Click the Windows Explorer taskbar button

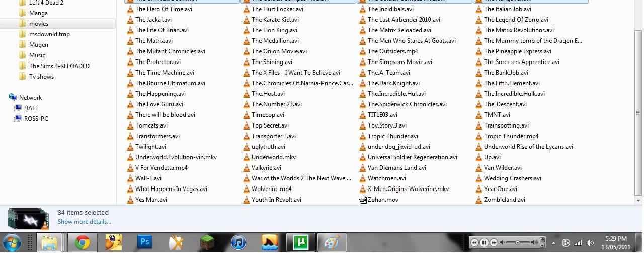tap(49, 243)
